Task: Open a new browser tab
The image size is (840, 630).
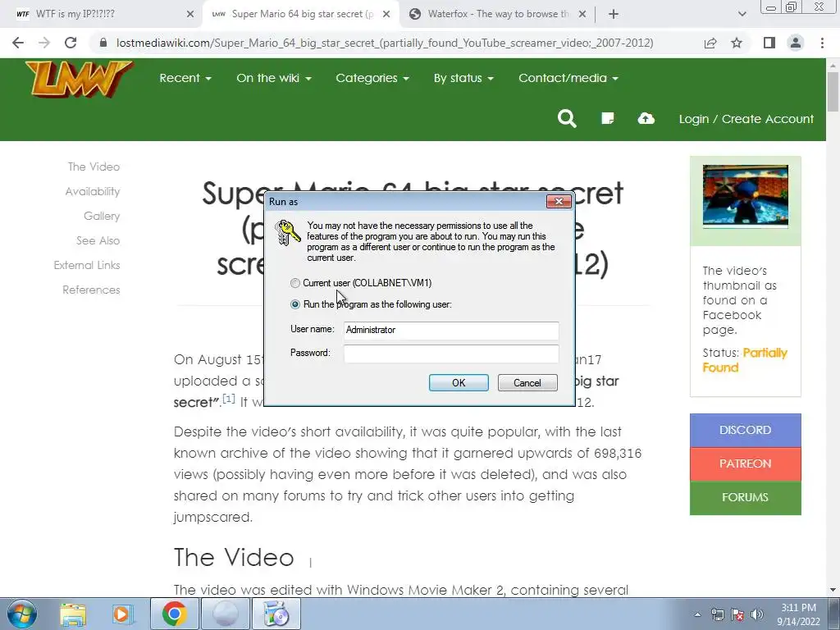Action: 614,15
